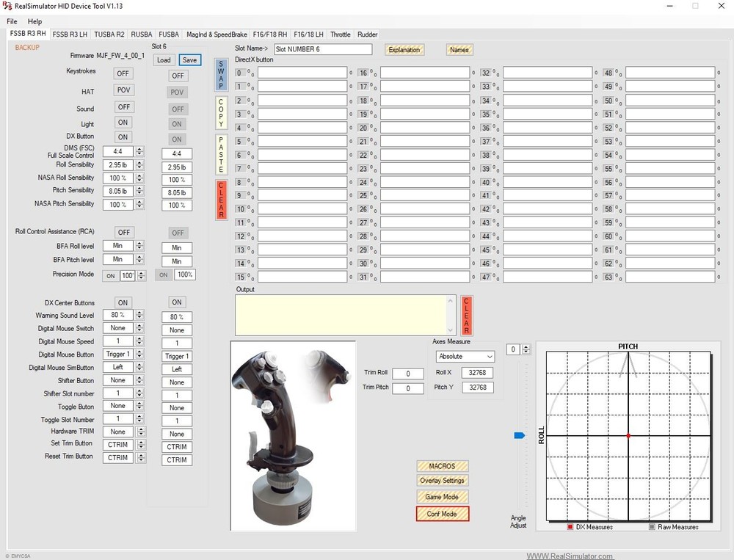Clear the Output box with red CLEAR
The image size is (734, 560).
466,316
